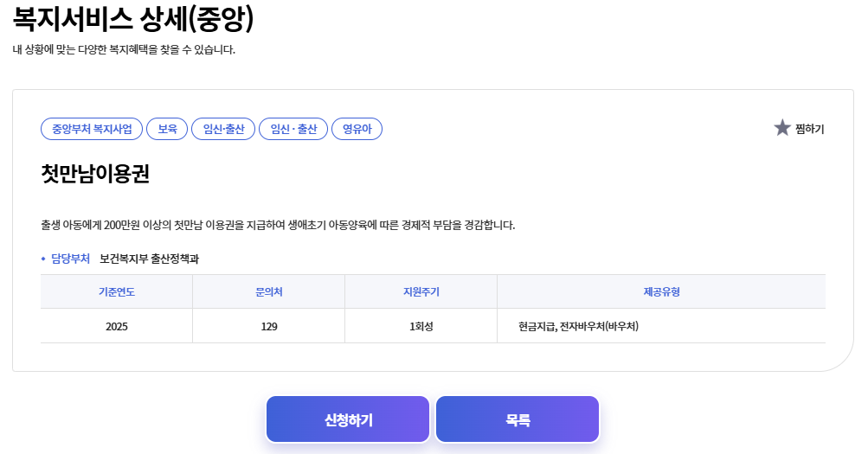Go back via the 목록 button

(518, 419)
